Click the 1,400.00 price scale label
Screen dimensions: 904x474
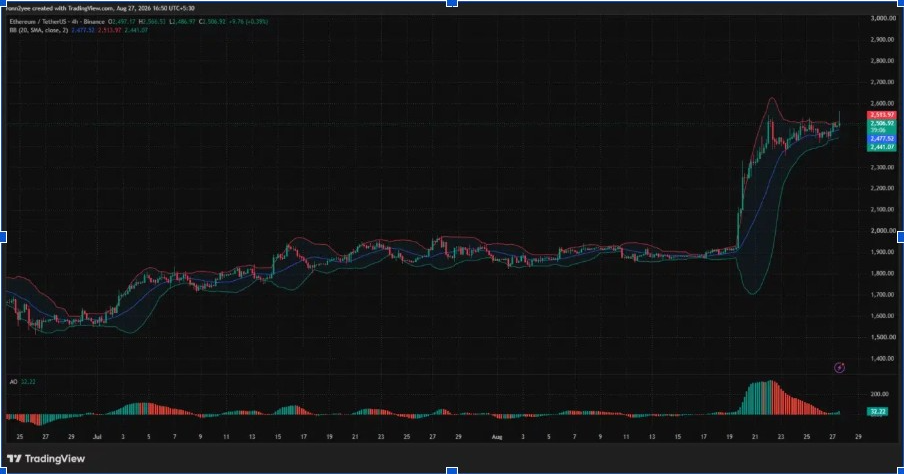(883, 359)
